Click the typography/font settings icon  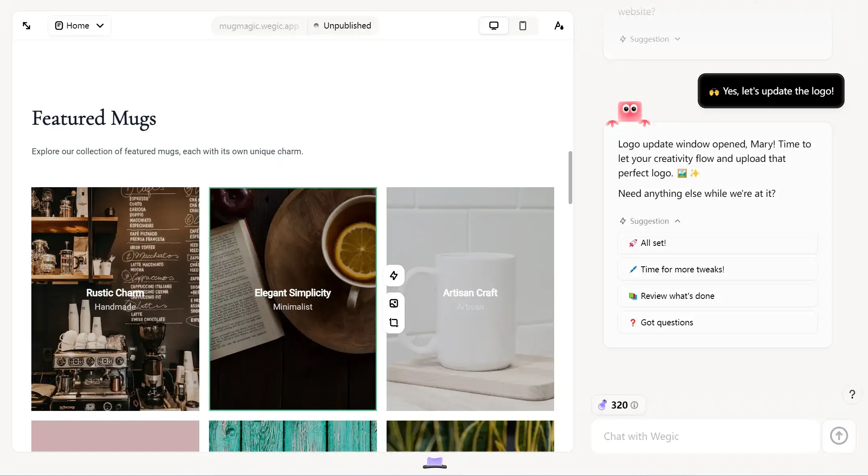[559, 25]
